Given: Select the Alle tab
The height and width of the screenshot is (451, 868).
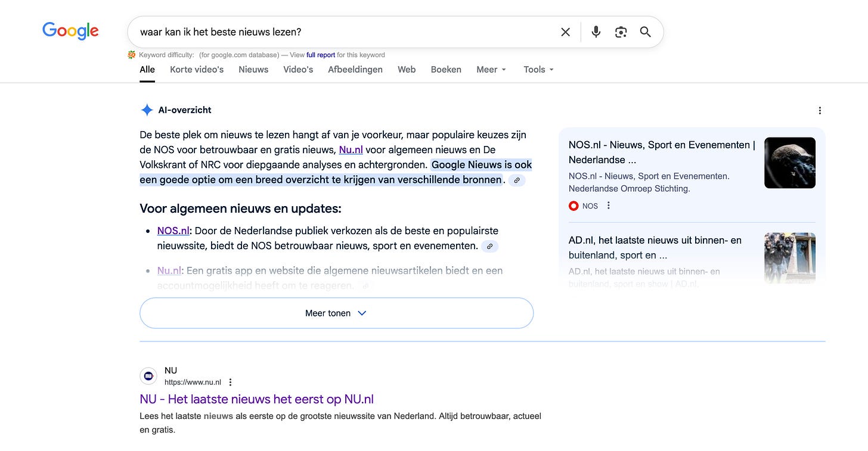Looking at the screenshot, I should click(x=147, y=69).
